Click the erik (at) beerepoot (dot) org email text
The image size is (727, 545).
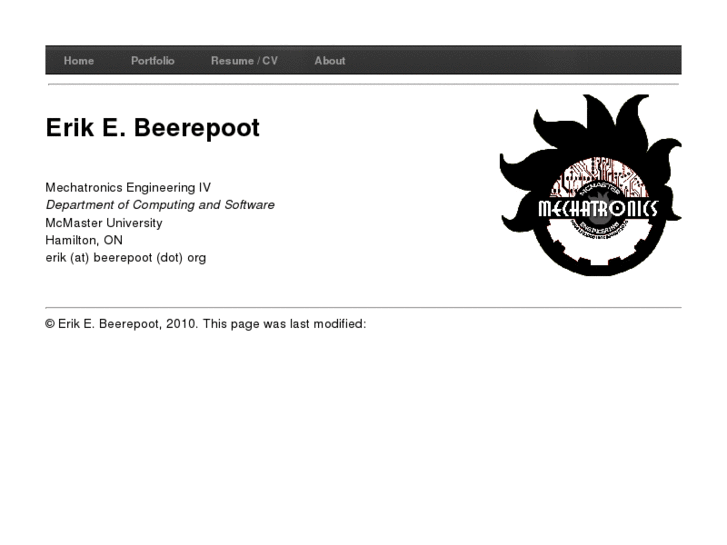tap(126, 258)
